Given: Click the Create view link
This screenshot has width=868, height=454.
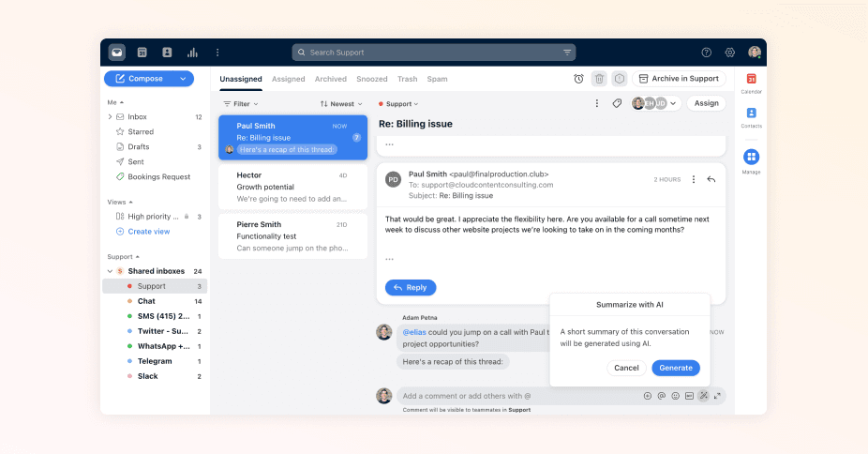Looking at the screenshot, I should (x=142, y=232).
